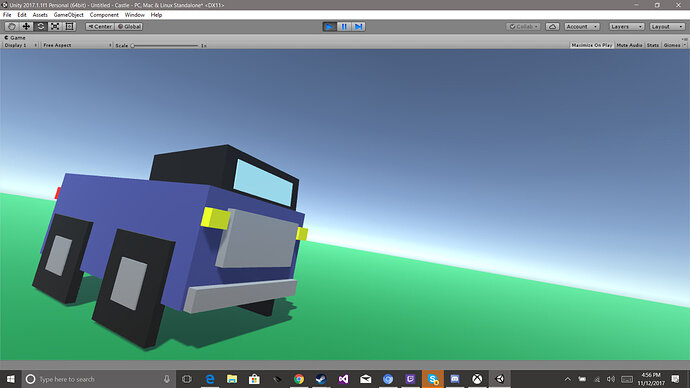Viewport: 690px width, 388px height.
Task: Open the Component menu
Action: click(104, 15)
